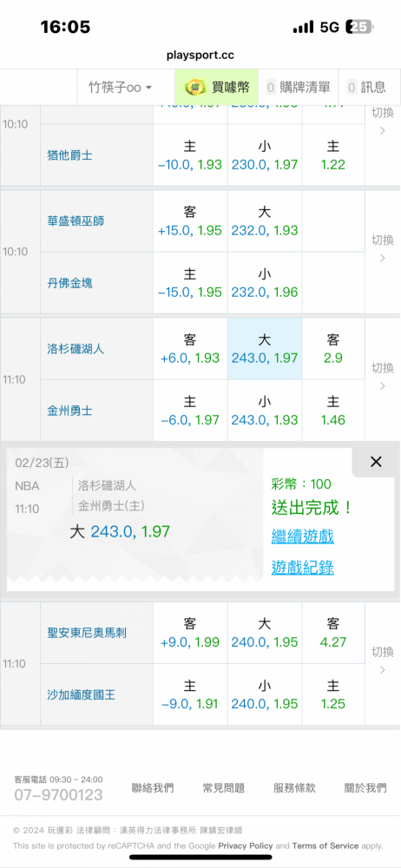Open the 洛杉磯湖人 team link
The width and height of the screenshot is (401, 868).
tap(76, 349)
